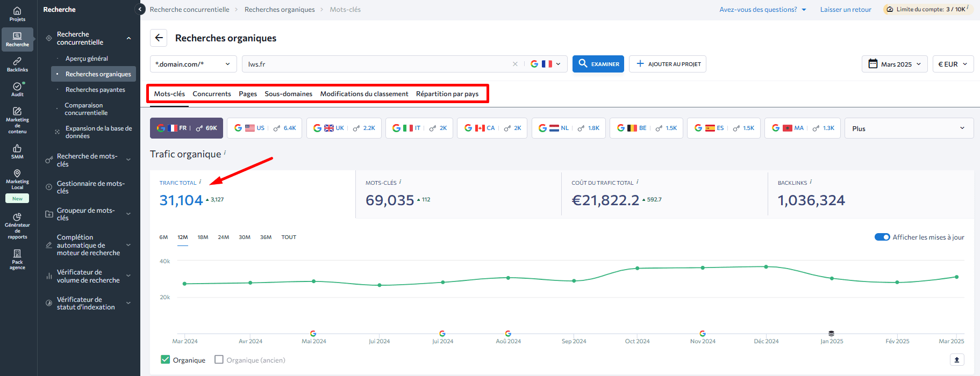Select the Google FR 69K database
This screenshot has width=980, height=376.
(x=187, y=128)
